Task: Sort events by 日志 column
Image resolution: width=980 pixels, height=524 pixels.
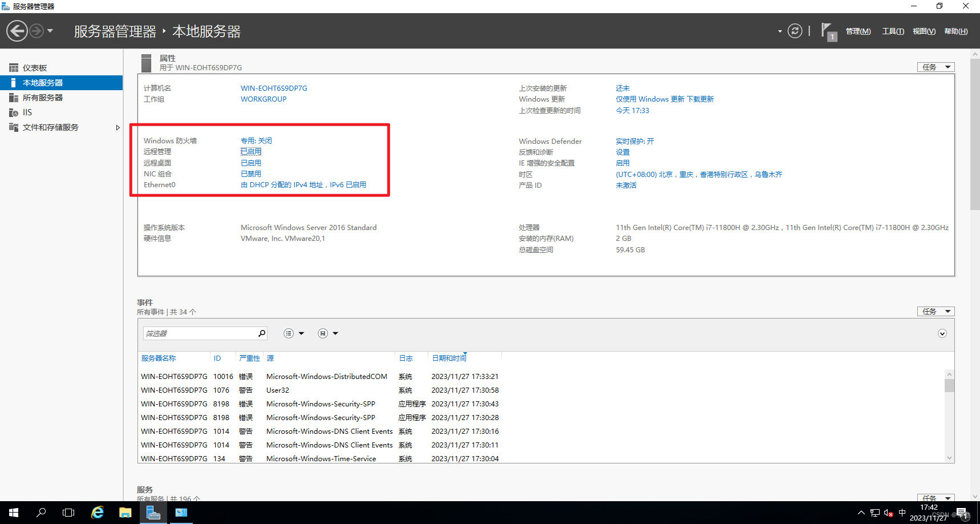Action: pyautogui.click(x=406, y=358)
